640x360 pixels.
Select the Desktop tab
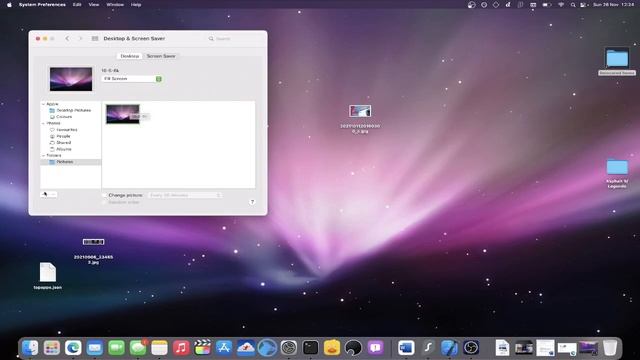click(129, 56)
